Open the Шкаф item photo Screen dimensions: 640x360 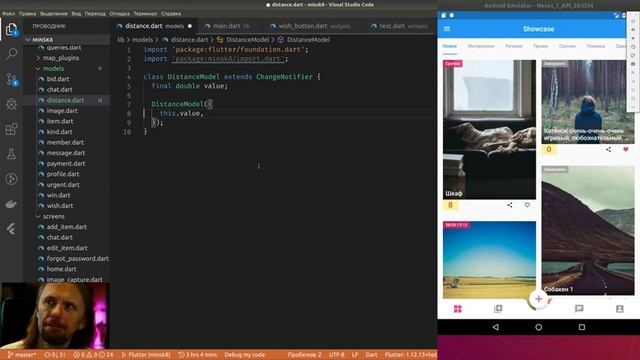(x=489, y=129)
